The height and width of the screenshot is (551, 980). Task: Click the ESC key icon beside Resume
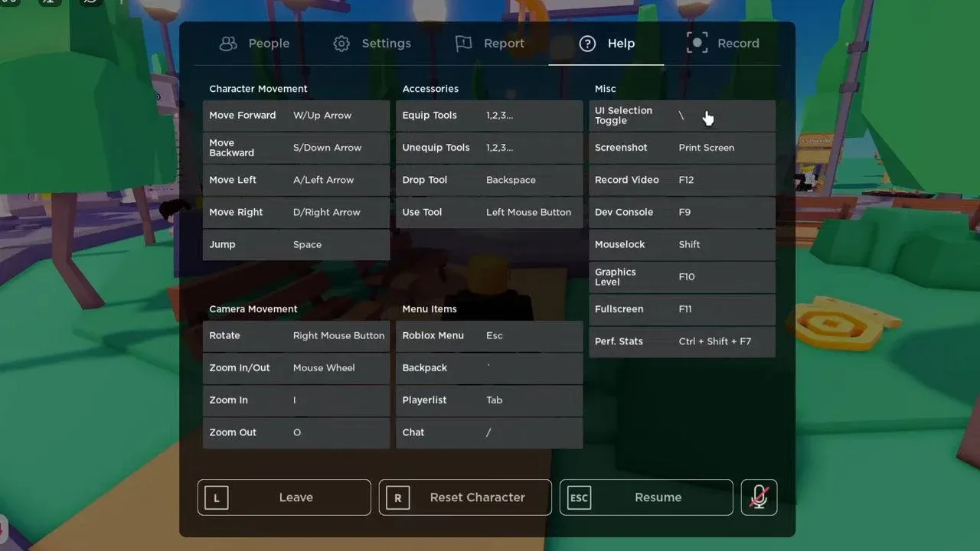click(x=579, y=497)
